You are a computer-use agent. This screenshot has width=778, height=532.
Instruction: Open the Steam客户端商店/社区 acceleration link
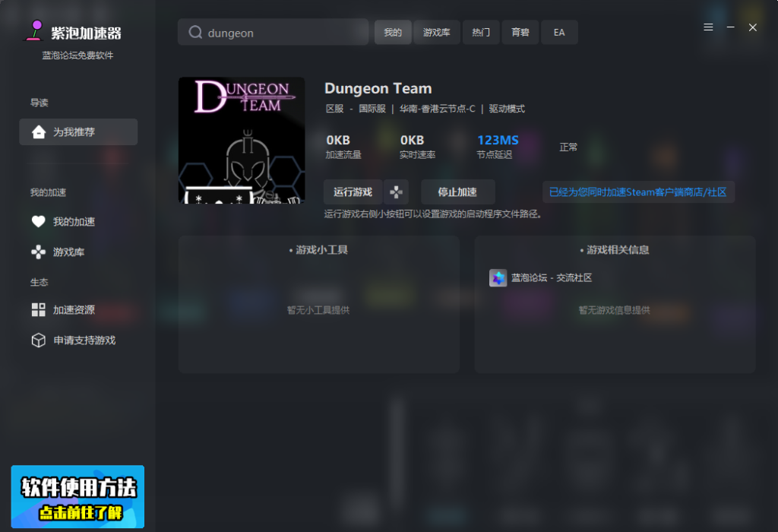coord(638,192)
